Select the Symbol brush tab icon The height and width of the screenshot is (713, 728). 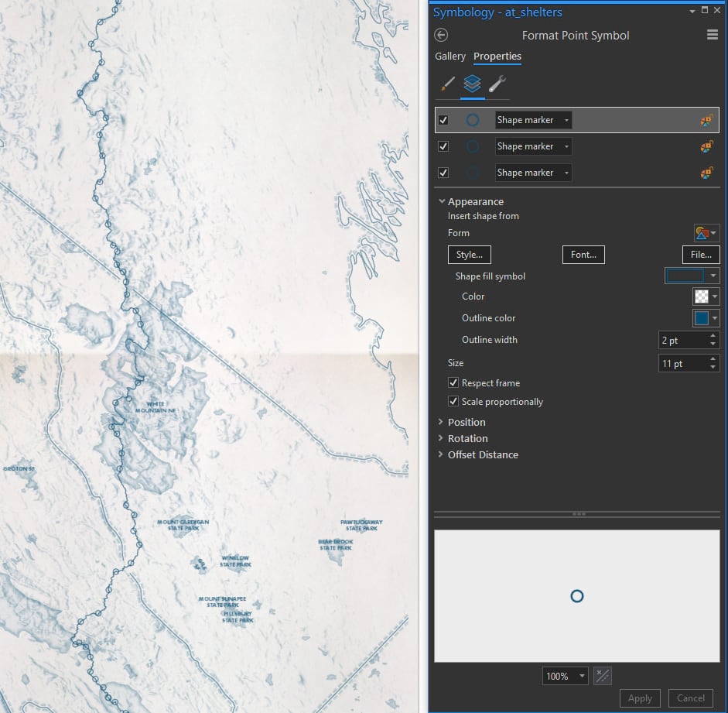tap(448, 84)
